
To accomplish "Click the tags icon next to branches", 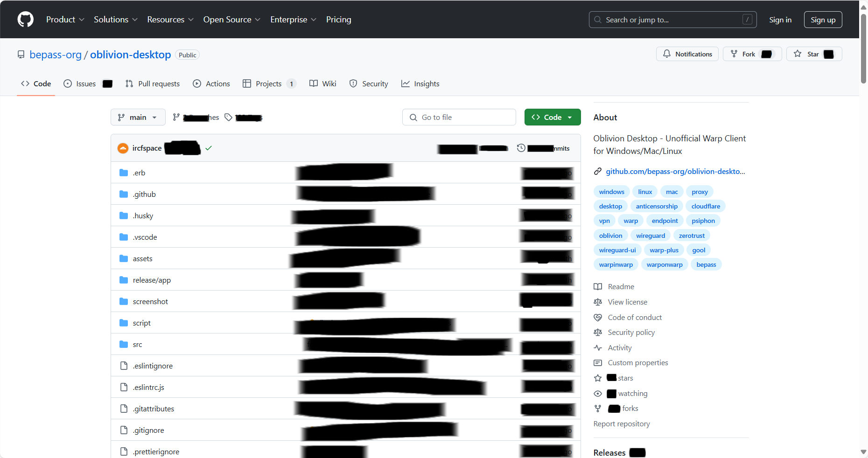I will [228, 118].
